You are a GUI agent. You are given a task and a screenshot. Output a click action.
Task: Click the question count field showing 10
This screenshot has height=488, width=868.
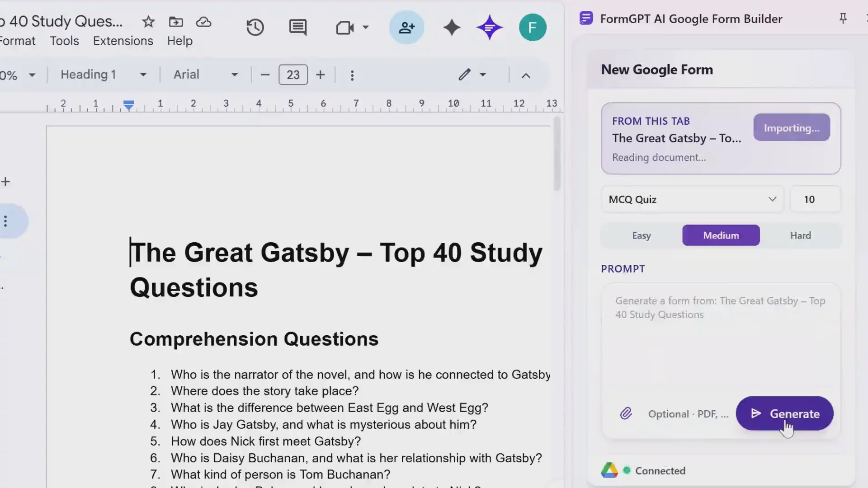click(x=815, y=199)
